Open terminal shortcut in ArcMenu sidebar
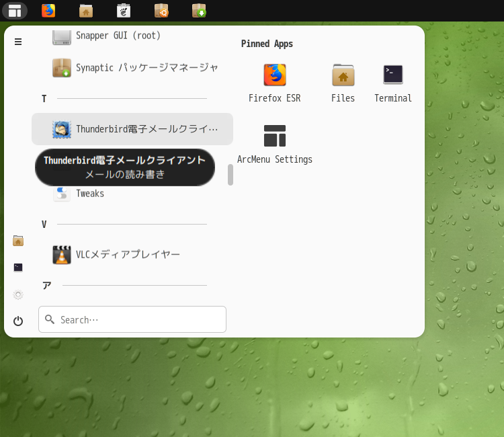The width and height of the screenshot is (504, 437). click(x=18, y=268)
